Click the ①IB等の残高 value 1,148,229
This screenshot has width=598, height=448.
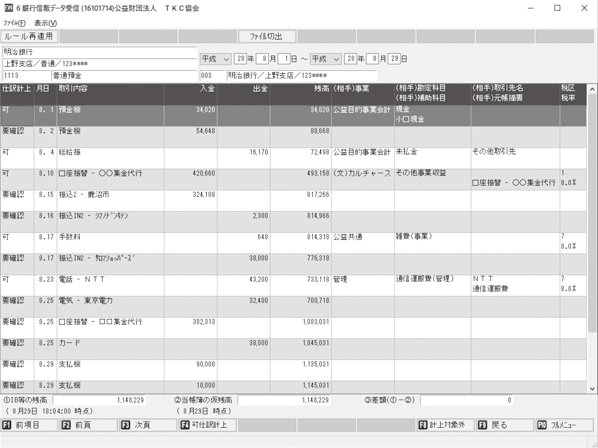pos(99,400)
